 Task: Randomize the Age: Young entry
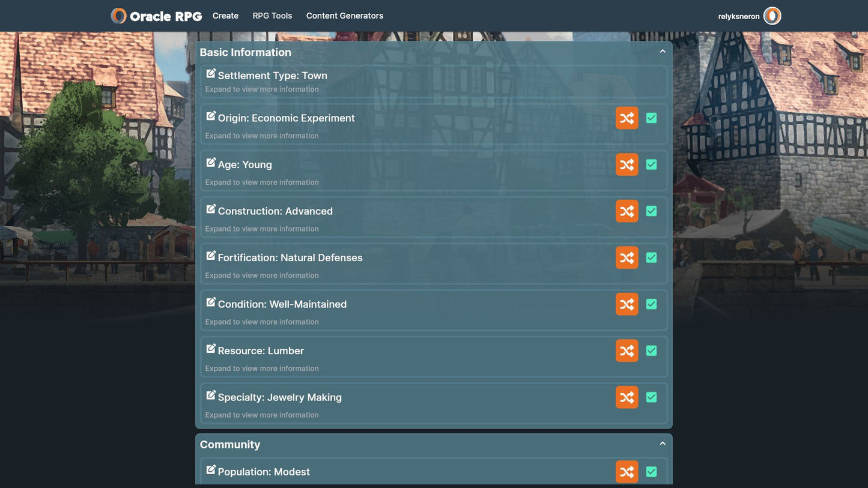click(627, 164)
